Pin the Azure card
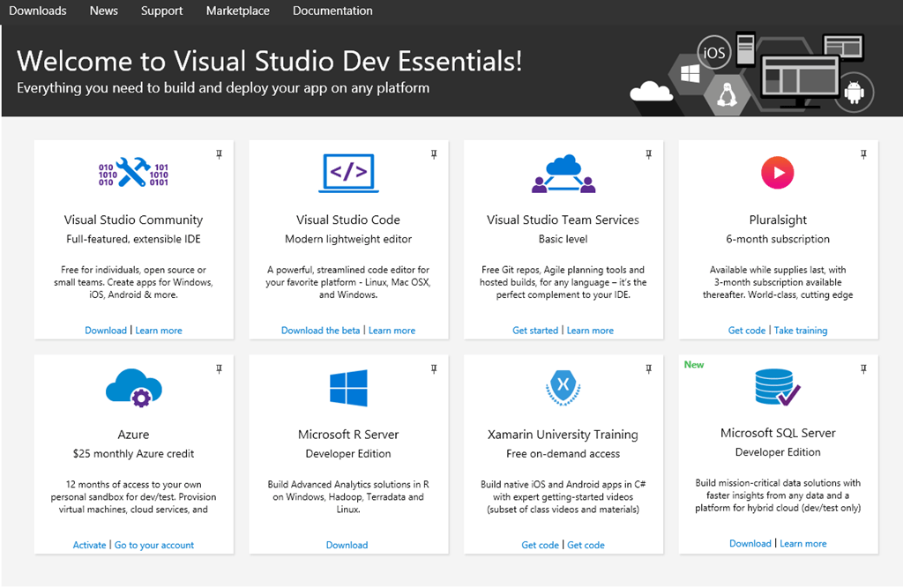The width and height of the screenshot is (903, 588). (219, 369)
